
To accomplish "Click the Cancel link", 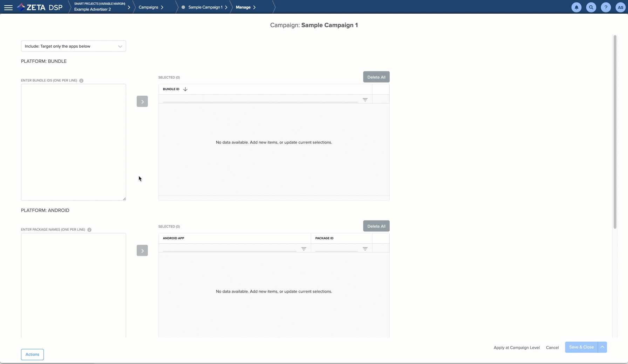I will (552, 348).
